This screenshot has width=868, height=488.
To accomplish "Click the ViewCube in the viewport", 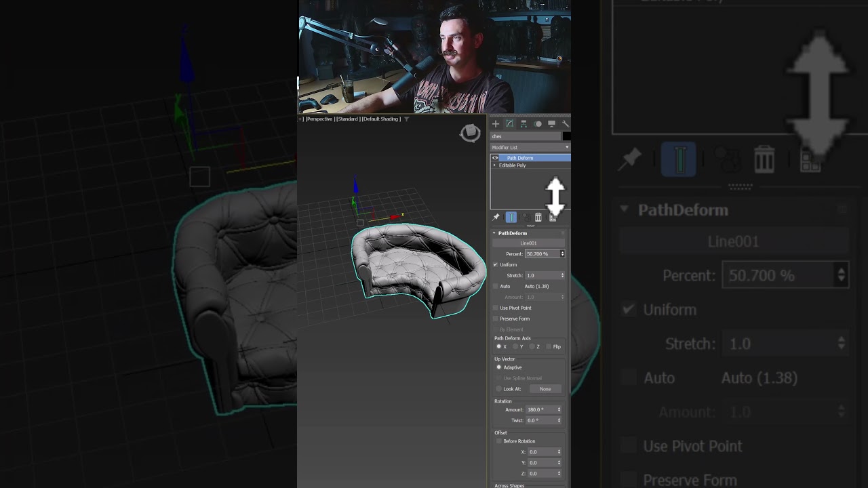I will tap(470, 133).
